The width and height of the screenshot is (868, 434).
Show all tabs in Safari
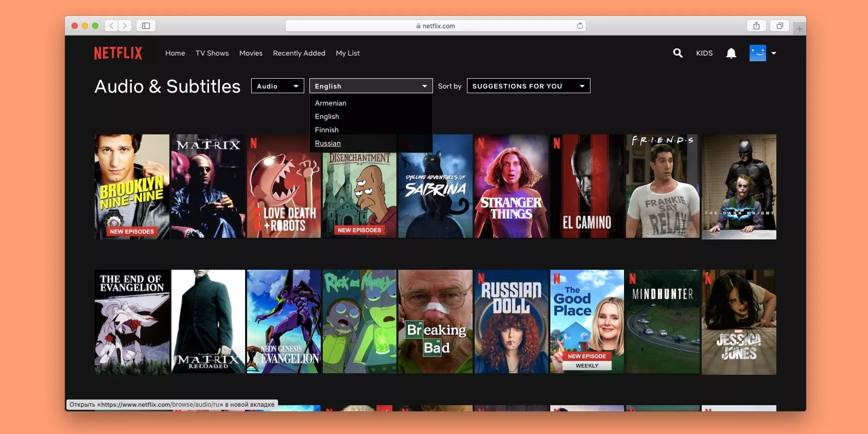[780, 26]
